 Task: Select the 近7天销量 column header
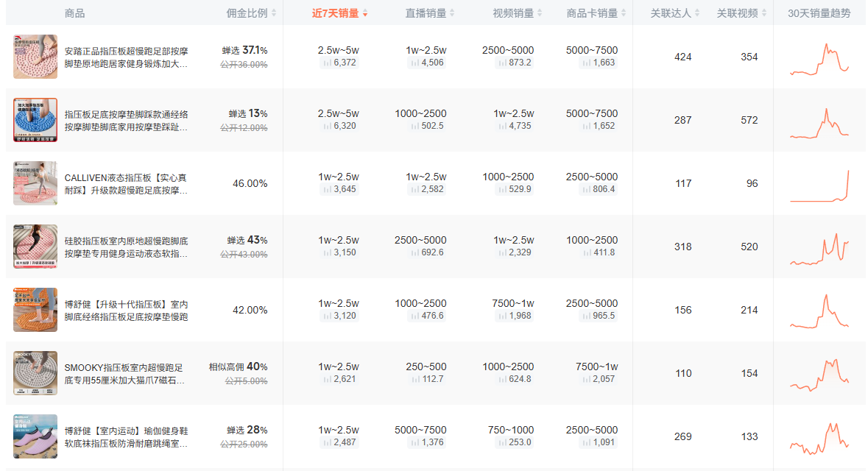335,13
